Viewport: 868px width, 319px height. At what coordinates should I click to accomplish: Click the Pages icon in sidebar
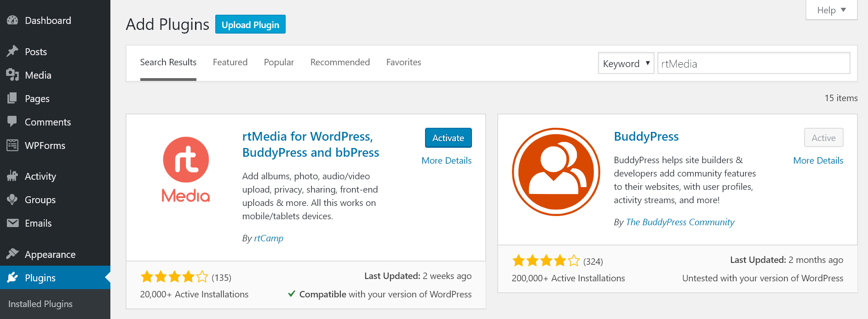(x=12, y=98)
